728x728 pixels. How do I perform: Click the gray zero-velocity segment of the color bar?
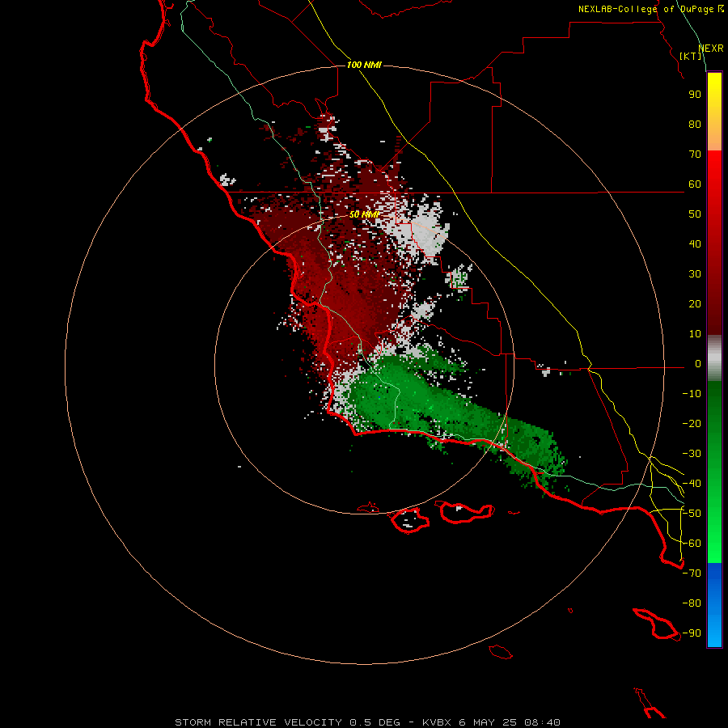(x=714, y=358)
